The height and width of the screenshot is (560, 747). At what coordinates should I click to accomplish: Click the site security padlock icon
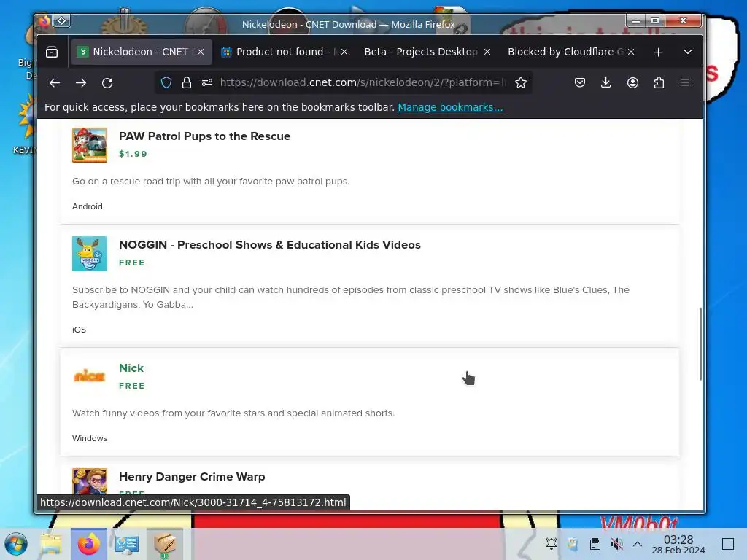[x=187, y=83]
